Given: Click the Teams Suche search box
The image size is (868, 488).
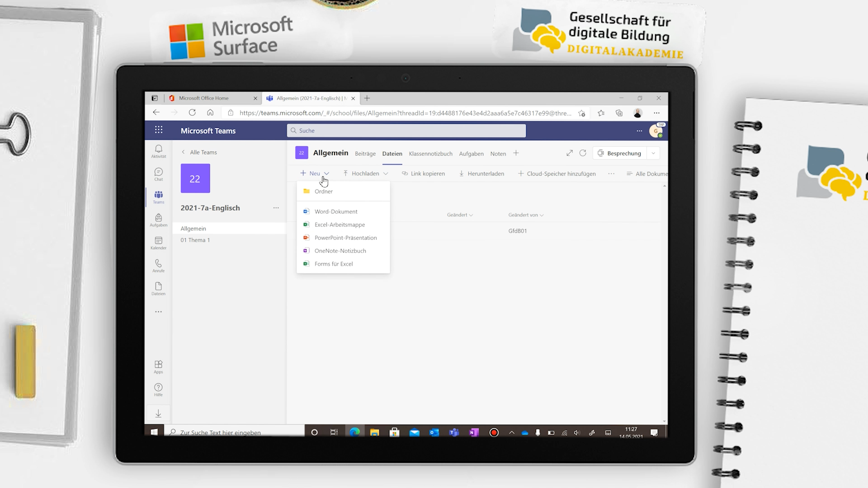Looking at the screenshot, I should pyautogui.click(x=406, y=131).
